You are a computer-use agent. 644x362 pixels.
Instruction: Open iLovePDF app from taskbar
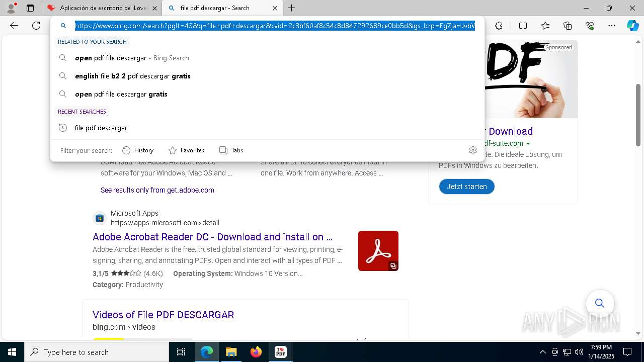[280, 352]
